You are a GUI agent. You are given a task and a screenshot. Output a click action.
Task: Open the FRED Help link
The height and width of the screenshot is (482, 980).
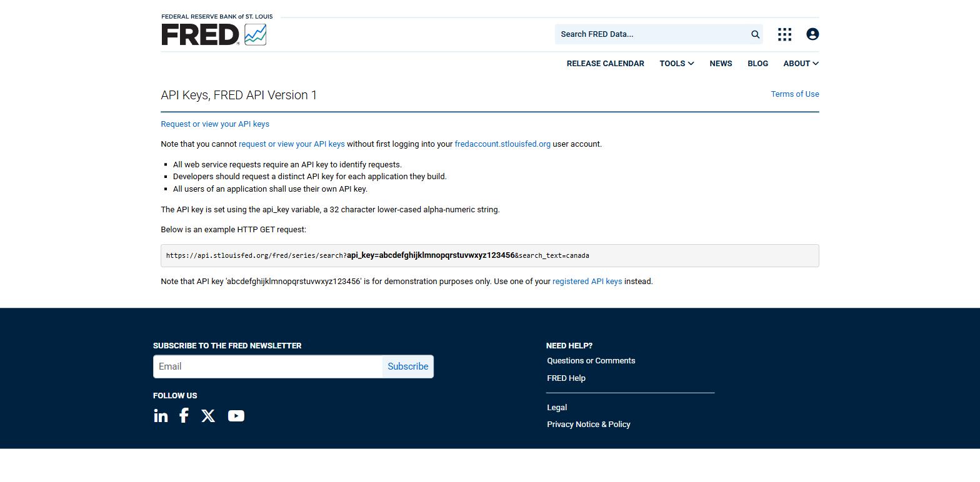(566, 378)
